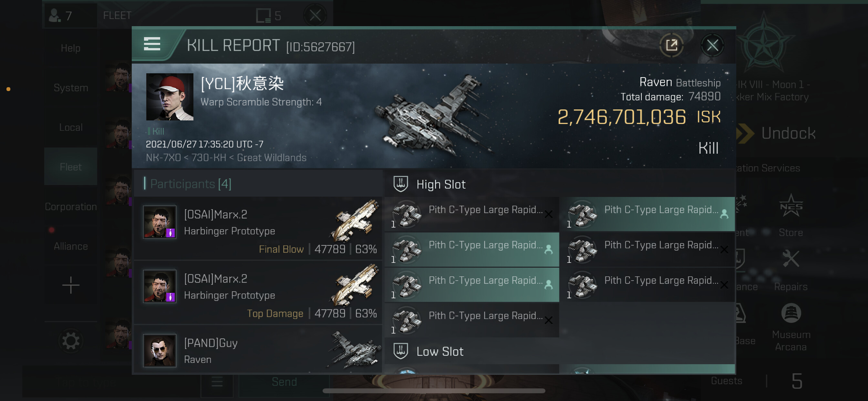Select victim portrait of 秋意染
The image size is (868, 401).
pos(170,97)
